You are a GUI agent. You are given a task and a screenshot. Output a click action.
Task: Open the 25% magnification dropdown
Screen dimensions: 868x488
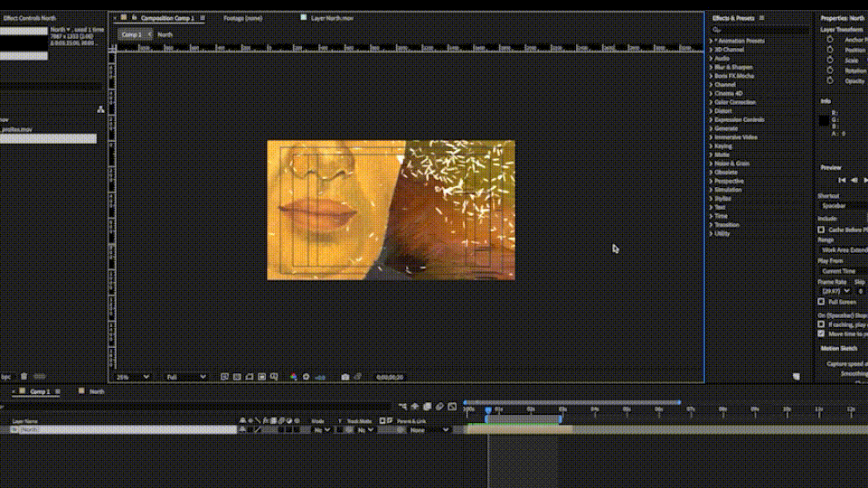134,377
